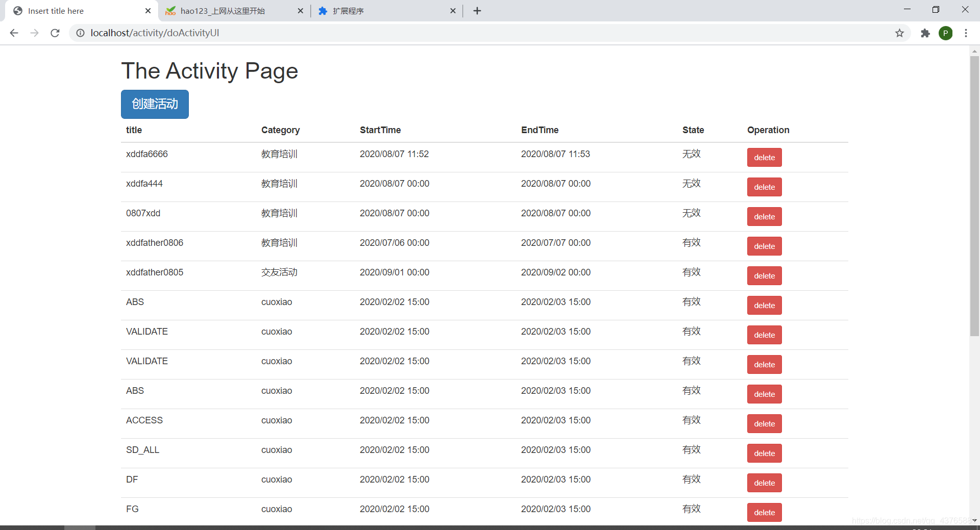Click the title cell 'xddfa6666'
Image resolution: width=980 pixels, height=530 pixels.
coord(146,154)
